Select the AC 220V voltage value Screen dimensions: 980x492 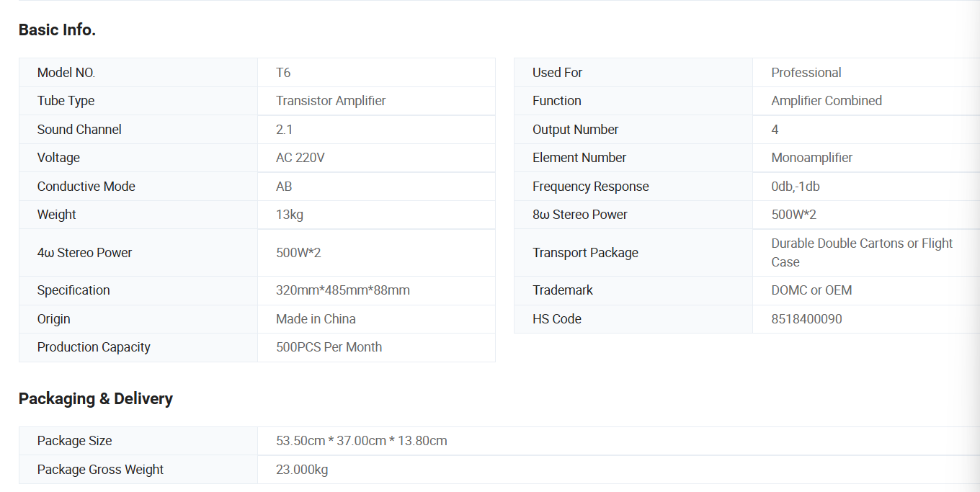[300, 158]
